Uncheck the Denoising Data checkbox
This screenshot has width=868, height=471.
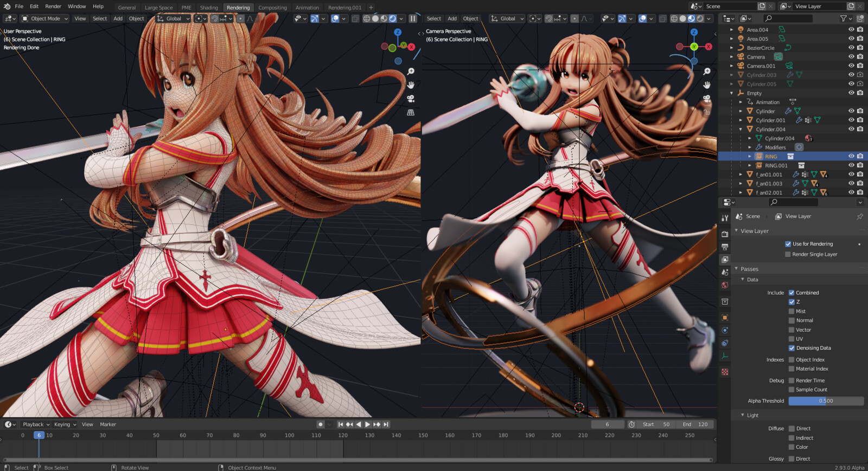coord(792,348)
